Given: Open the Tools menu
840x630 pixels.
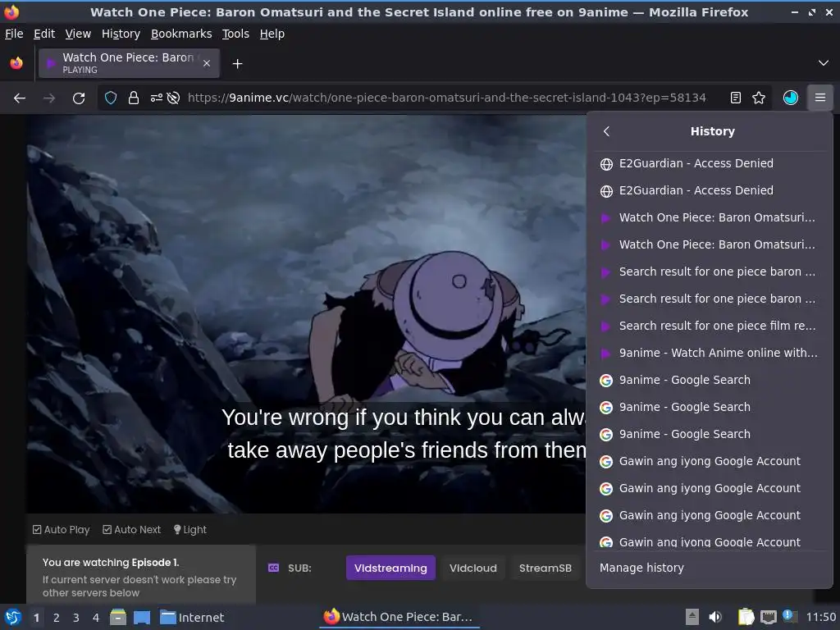Looking at the screenshot, I should (x=235, y=34).
